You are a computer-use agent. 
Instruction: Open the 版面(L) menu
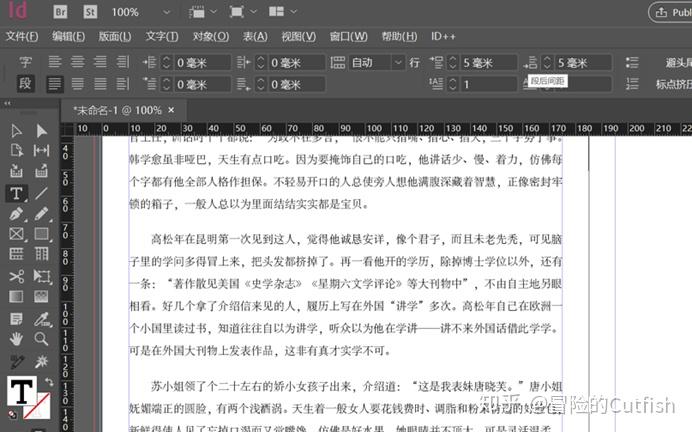coord(115,36)
